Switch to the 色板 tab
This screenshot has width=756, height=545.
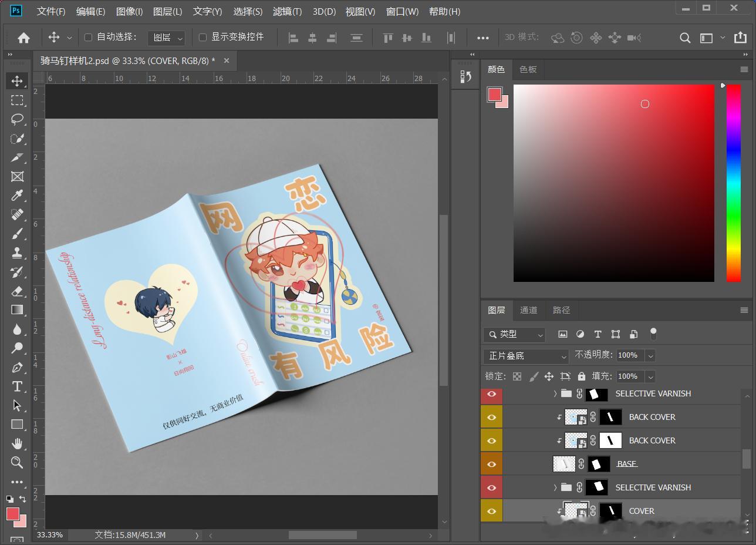click(x=528, y=69)
